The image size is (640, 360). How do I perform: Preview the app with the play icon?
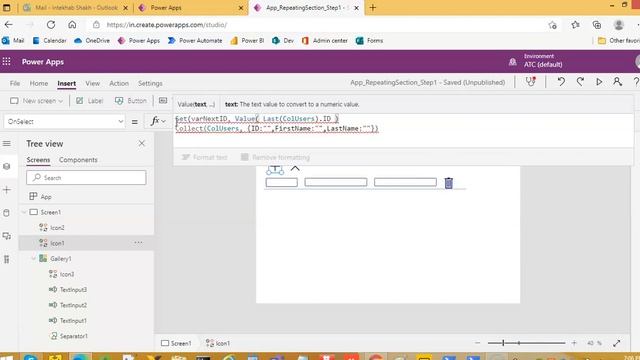click(599, 82)
